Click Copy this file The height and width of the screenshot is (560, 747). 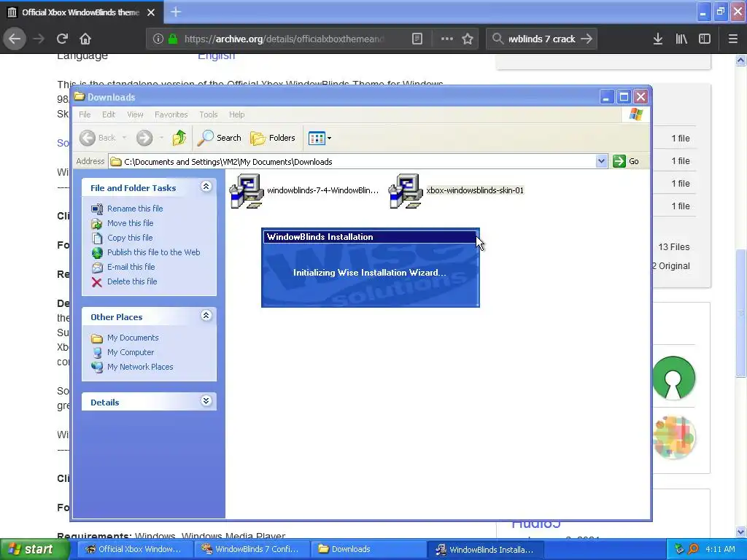coord(130,238)
